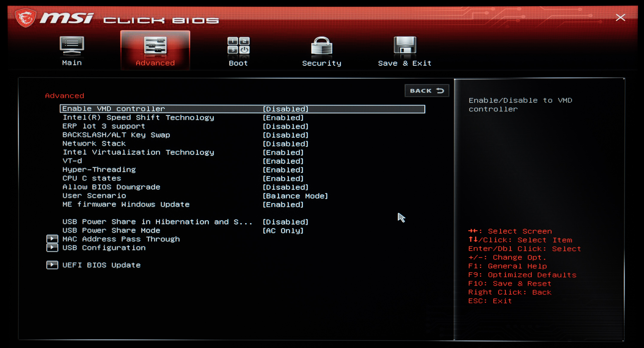The width and height of the screenshot is (644, 348).
Task: Toggle the Network Stack Disabled value
Action: [286, 144]
